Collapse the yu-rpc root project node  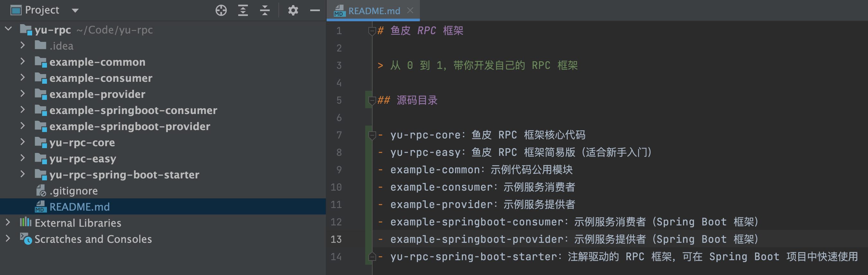click(8, 29)
